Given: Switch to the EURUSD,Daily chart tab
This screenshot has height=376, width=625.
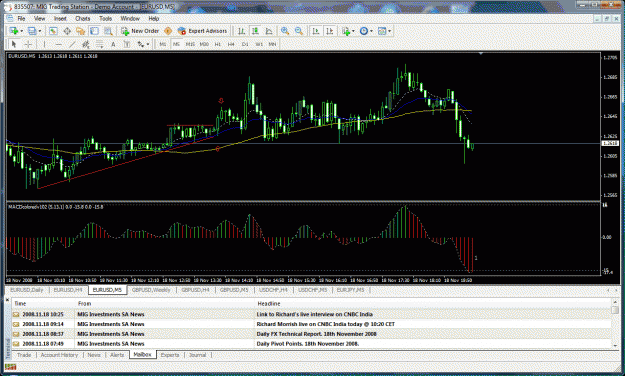Looking at the screenshot, I should click(x=27, y=290).
